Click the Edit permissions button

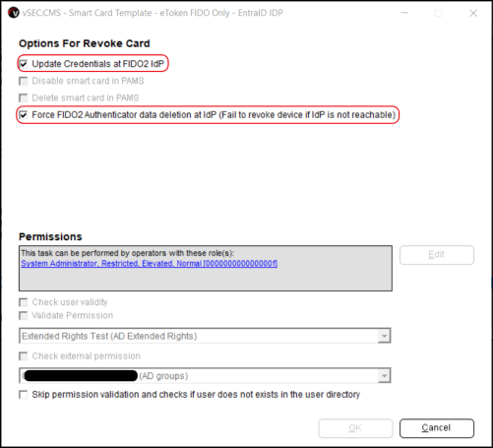pyautogui.click(x=437, y=255)
